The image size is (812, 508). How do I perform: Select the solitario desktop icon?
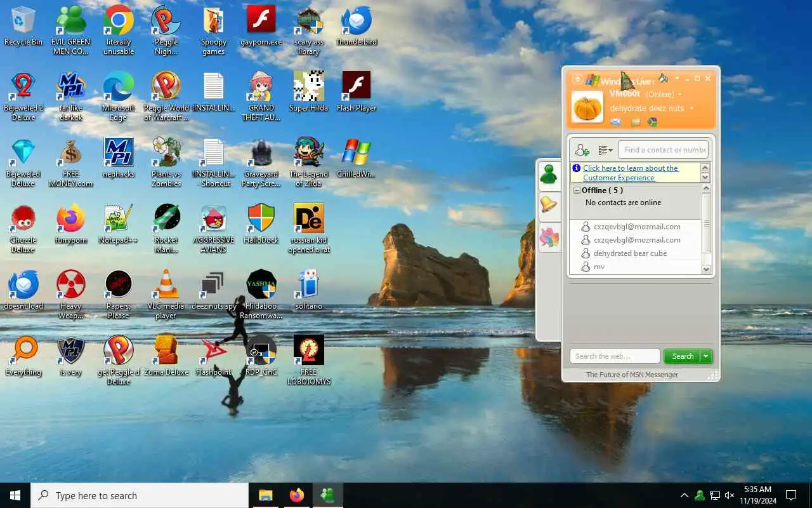tap(309, 290)
